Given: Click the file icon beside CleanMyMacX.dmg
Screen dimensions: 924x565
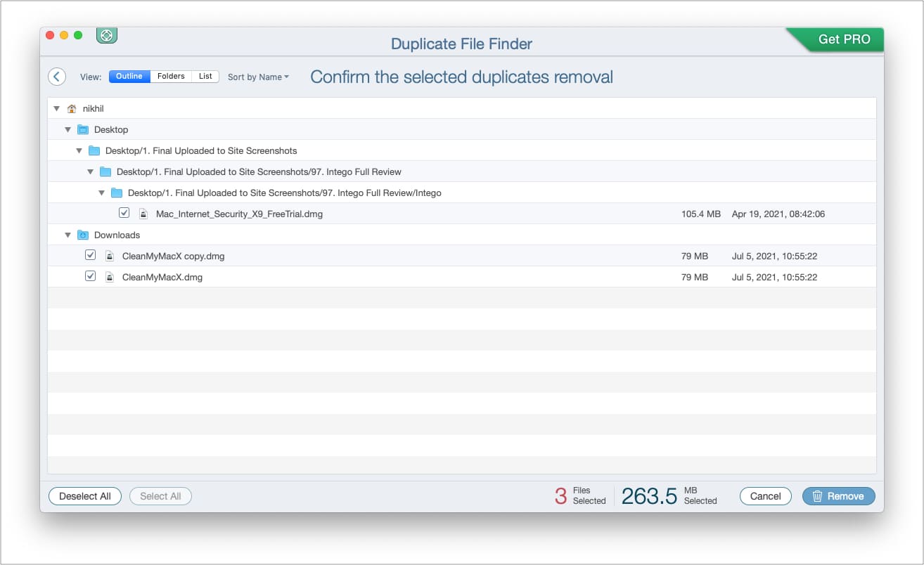Looking at the screenshot, I should click(x=110, y=277).
